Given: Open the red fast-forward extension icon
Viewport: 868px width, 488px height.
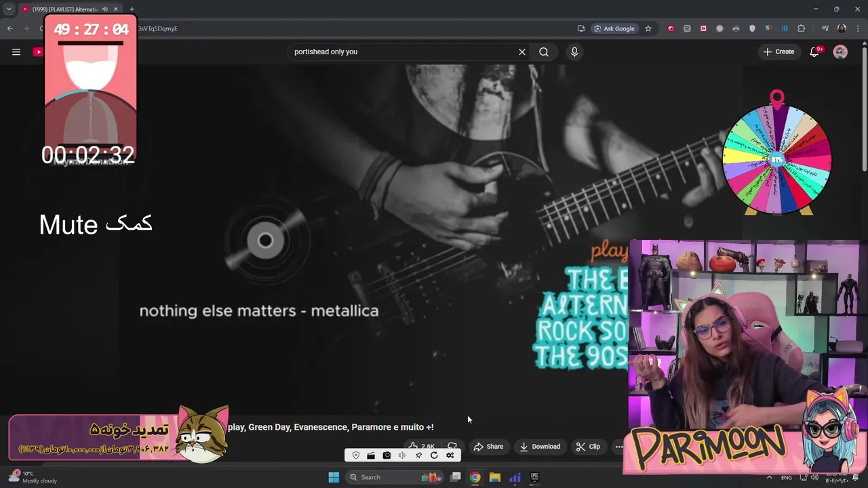Looking at the screenshot, I should 703,28.
